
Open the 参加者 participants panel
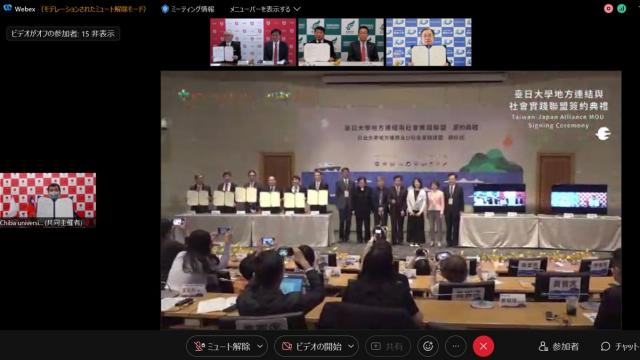(x=558, y=347)
